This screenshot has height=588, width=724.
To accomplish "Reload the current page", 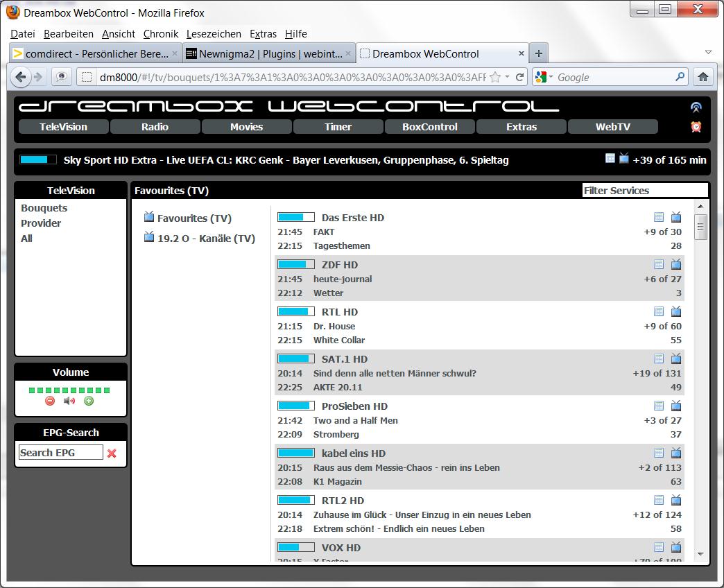I will pos(520,77).
